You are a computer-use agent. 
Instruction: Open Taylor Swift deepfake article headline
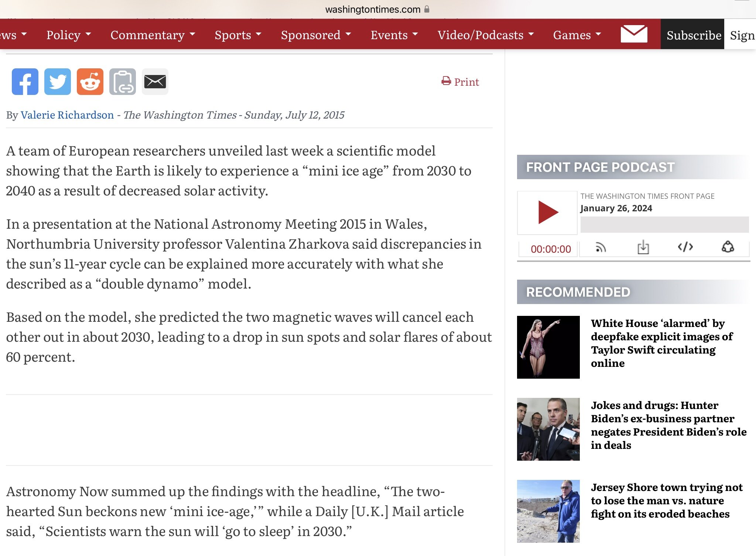point(661,343)
